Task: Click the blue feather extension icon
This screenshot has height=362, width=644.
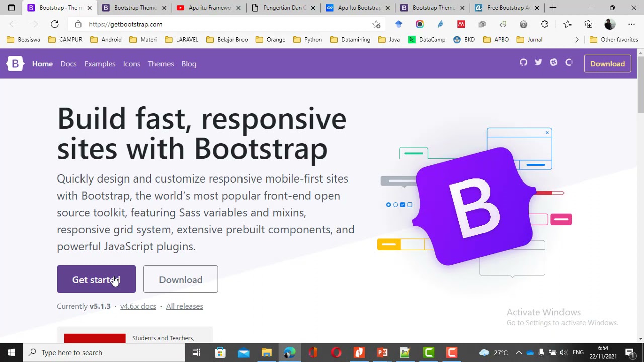Action: click(440, 24)
